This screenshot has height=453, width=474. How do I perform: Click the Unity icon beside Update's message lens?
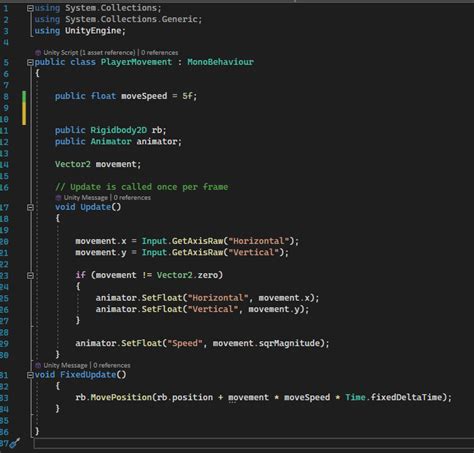click(59, 198)
